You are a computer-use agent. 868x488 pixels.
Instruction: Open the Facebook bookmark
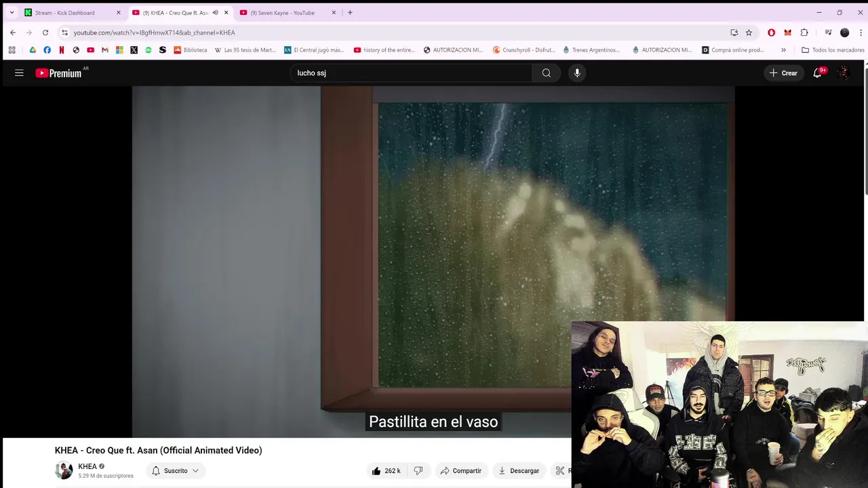point(47,50)
